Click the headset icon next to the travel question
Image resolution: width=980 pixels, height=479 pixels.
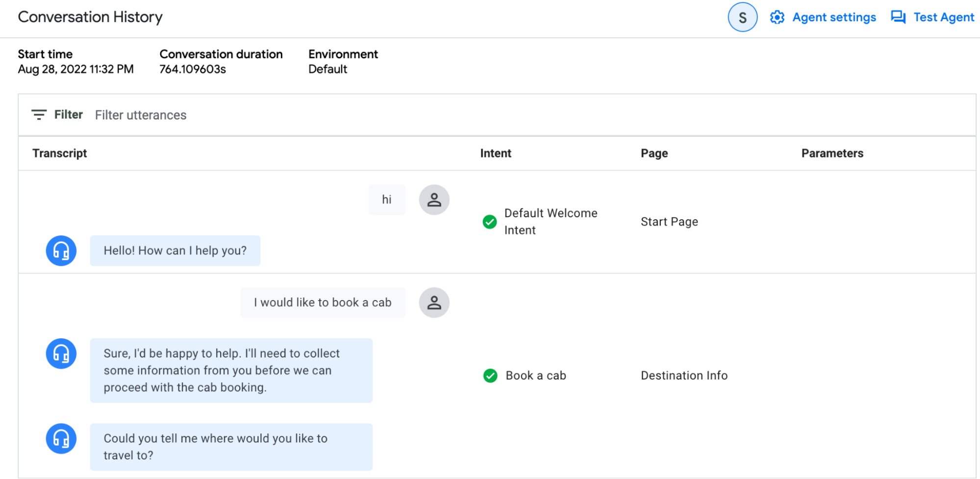point(61,439)
